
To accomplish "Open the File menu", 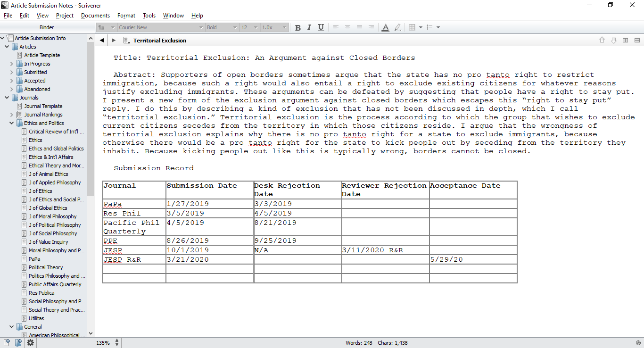I will (8, 16).
